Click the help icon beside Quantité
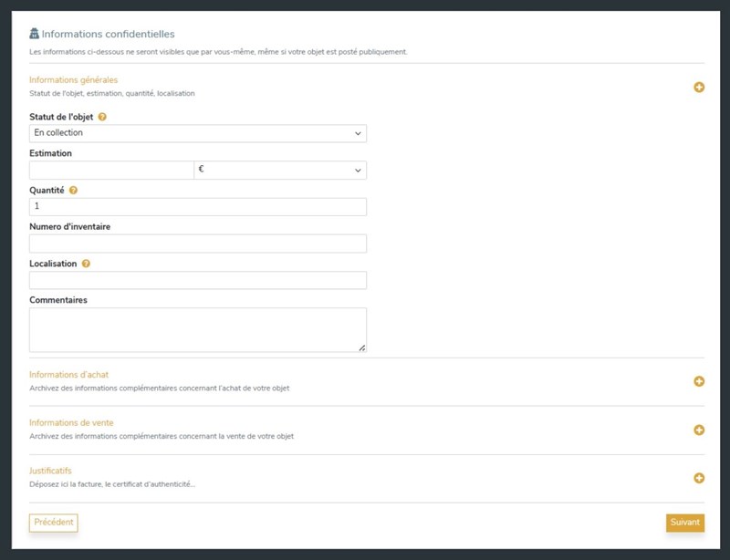 [73, 190]
